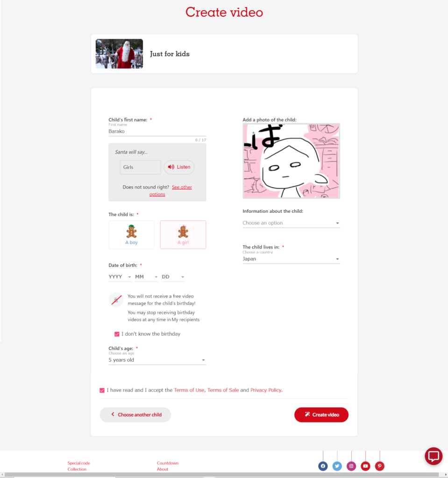Viewport: 448px width, 478px height.
Task: Open the YouTube social icon
Action: click(x=365, y=466)
